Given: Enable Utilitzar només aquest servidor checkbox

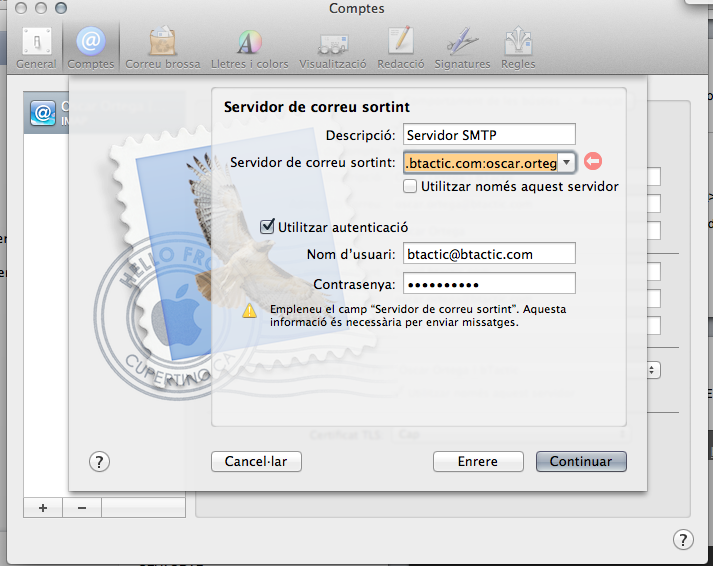Looking at the screenshot, I should coord(410,186).
